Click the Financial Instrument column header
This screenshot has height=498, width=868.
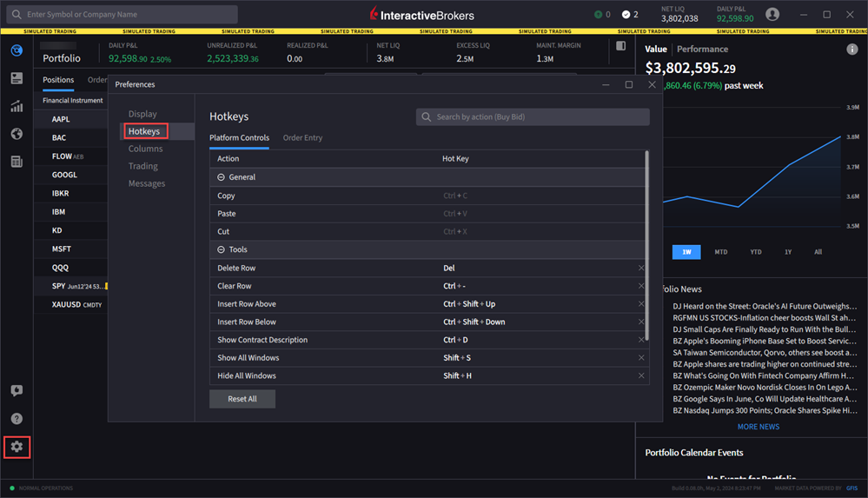coord(72,100)
